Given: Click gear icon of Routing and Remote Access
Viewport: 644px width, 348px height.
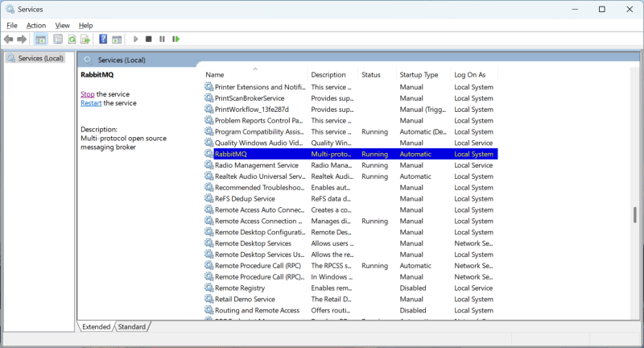Looking at the screenshot, I should tap(209, 310).
